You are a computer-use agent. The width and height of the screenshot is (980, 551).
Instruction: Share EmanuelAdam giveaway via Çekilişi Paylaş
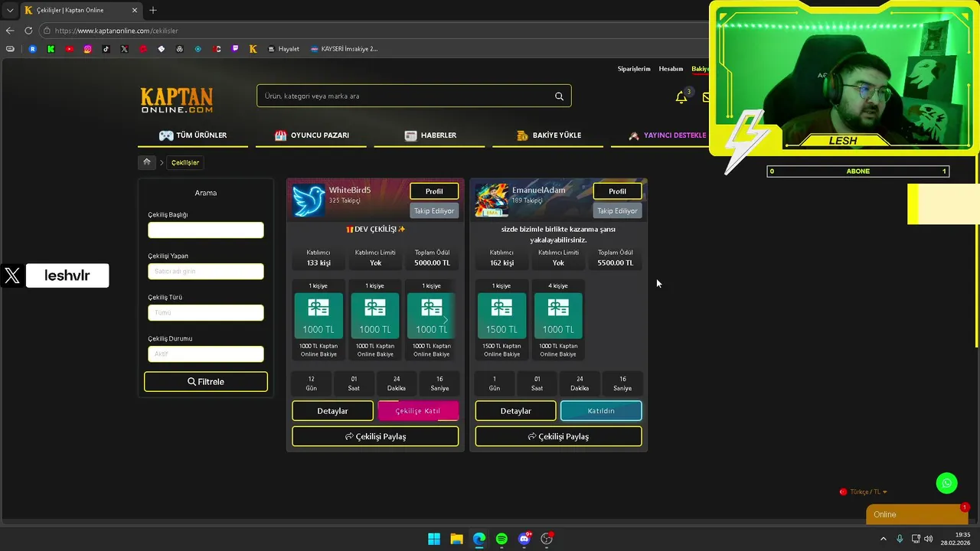coord(558,436)
